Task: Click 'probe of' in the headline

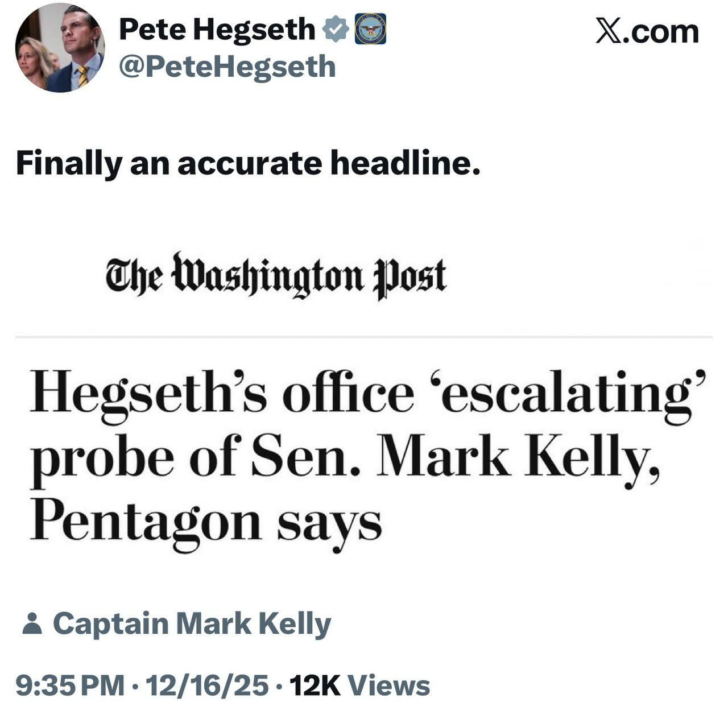Action: point(136,458)
